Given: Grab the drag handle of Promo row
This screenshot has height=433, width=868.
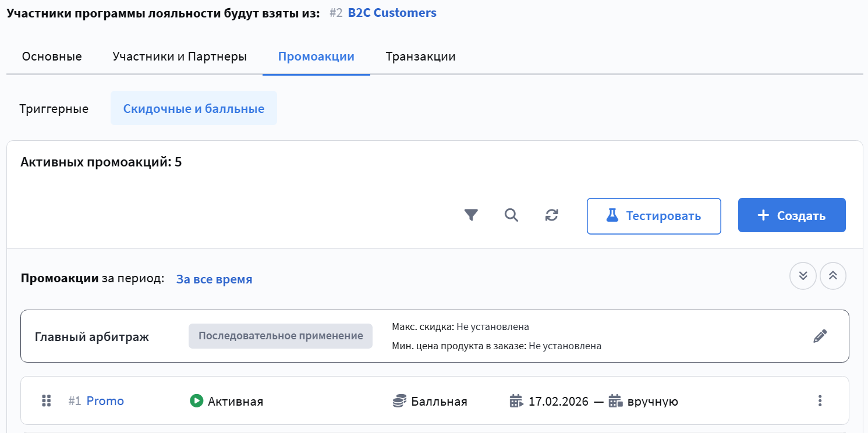Looking at the screenshot, I should (x=47, y=401).
